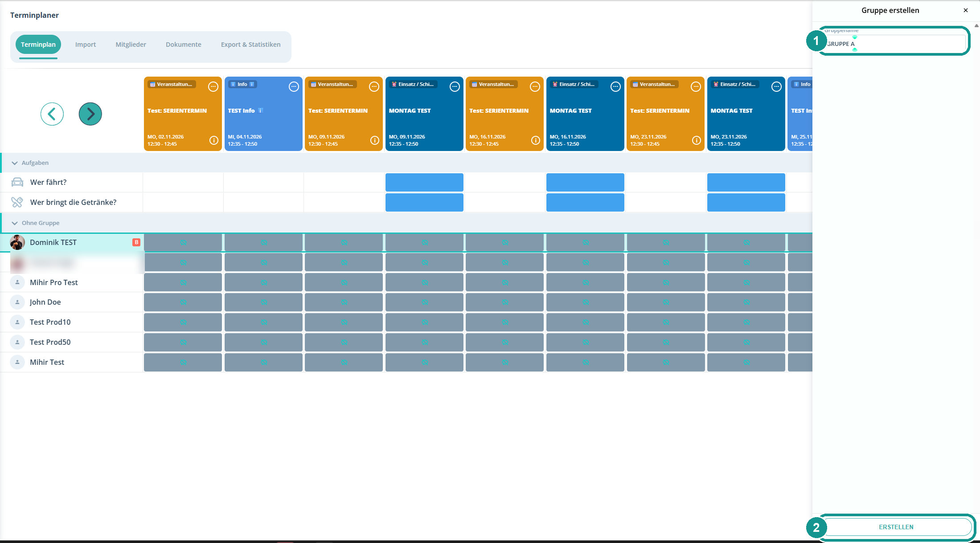Open the Test: SERIENTERMIN card dated 02.11.2026

(183, 114)
